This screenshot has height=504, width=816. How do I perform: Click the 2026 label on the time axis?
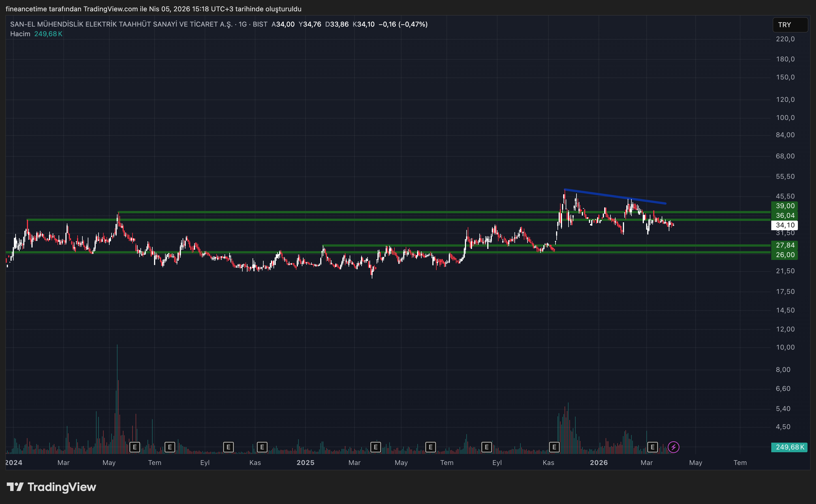[599, 463]
